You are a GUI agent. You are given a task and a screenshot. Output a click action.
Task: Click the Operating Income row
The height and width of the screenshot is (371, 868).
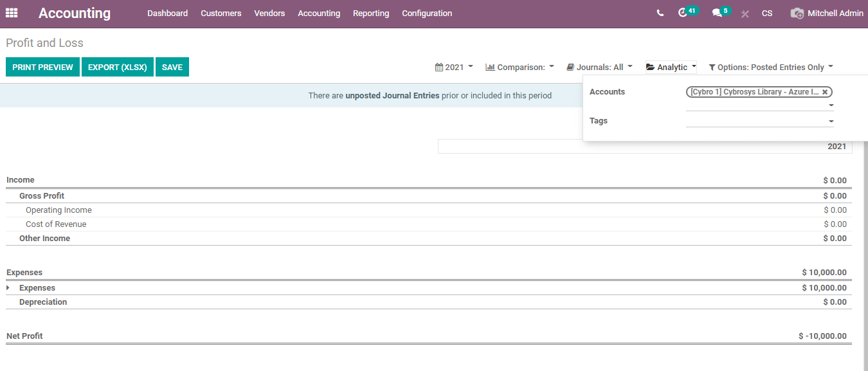tap(429, 210)
